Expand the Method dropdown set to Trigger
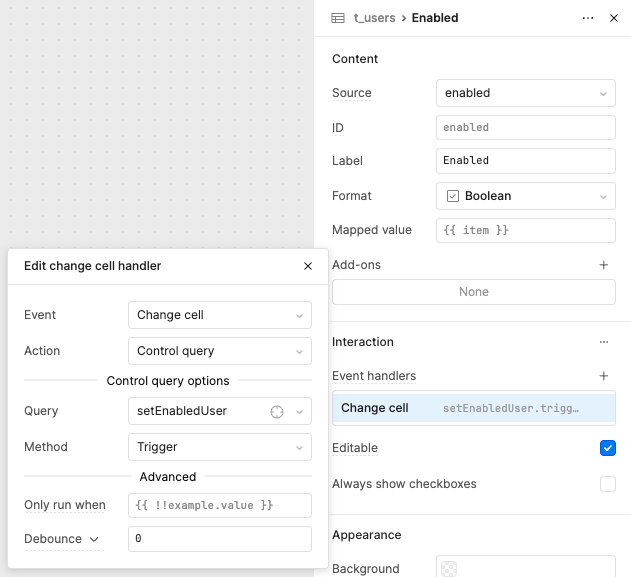631x577 pixels. click(220, 447)
